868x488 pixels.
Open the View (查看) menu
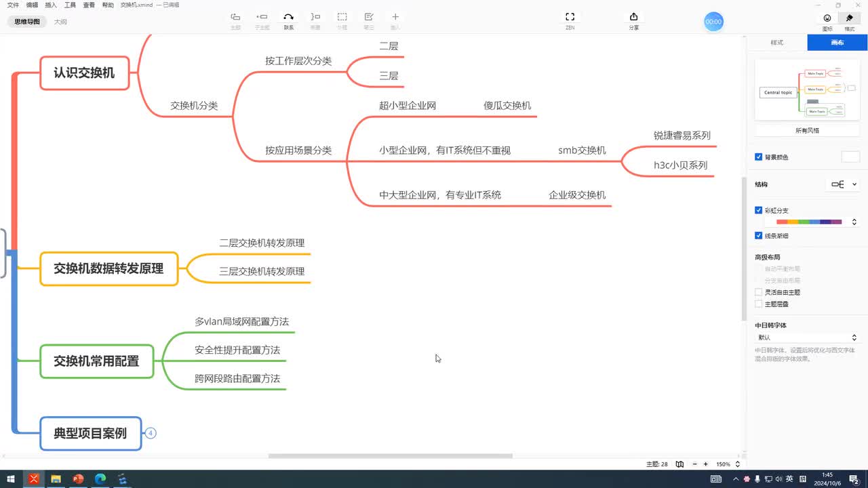pyautogui.click(x=89, y=5)
